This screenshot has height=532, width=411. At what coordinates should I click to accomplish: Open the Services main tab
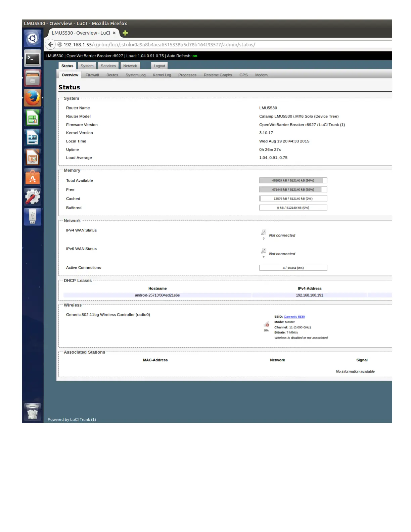108,66
